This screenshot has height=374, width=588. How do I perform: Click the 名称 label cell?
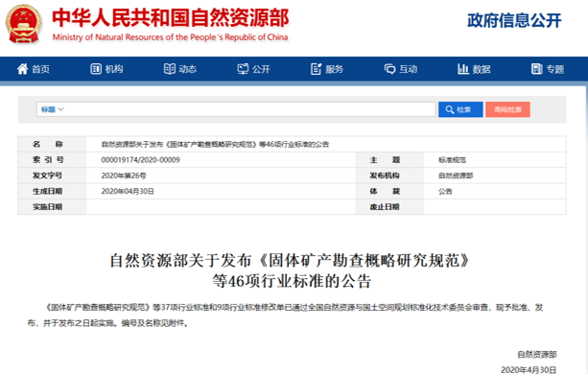point(53,144)
